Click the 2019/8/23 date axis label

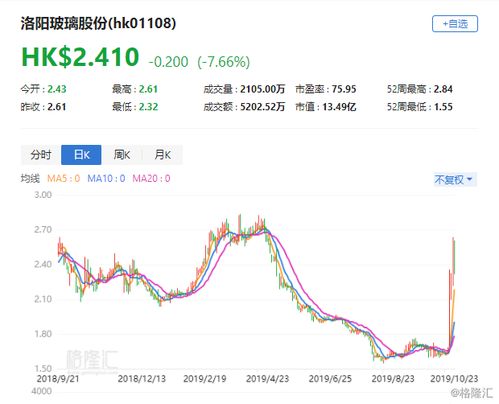393,379
